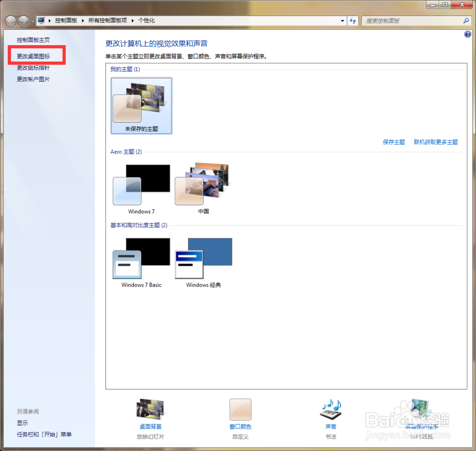The height and width of the screenshot is (451, 476).
Task: Open 窗口颜色 color swatch
Action: [x=240, y=410]
